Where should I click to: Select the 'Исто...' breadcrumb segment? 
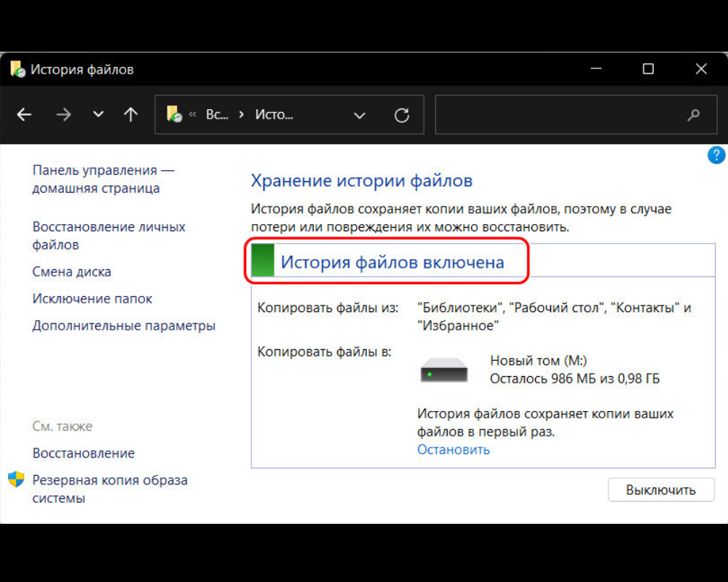[274, 115]
